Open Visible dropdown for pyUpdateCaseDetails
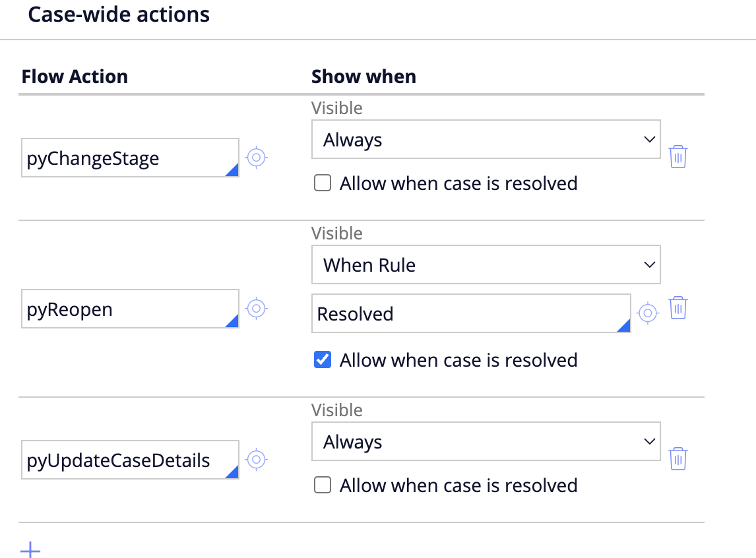Screen dimensions: 756x558 click(486, 442)
